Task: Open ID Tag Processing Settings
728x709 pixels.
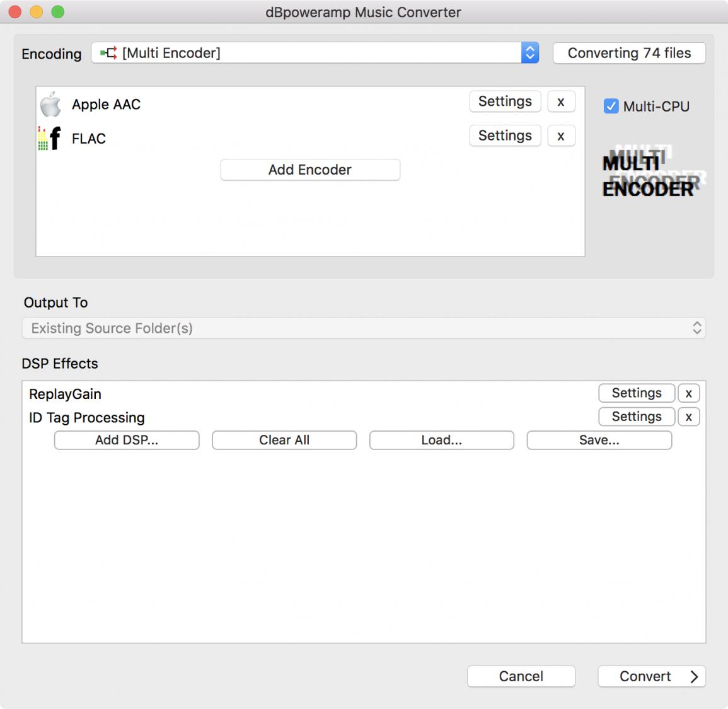Action: tap(636, 417)
